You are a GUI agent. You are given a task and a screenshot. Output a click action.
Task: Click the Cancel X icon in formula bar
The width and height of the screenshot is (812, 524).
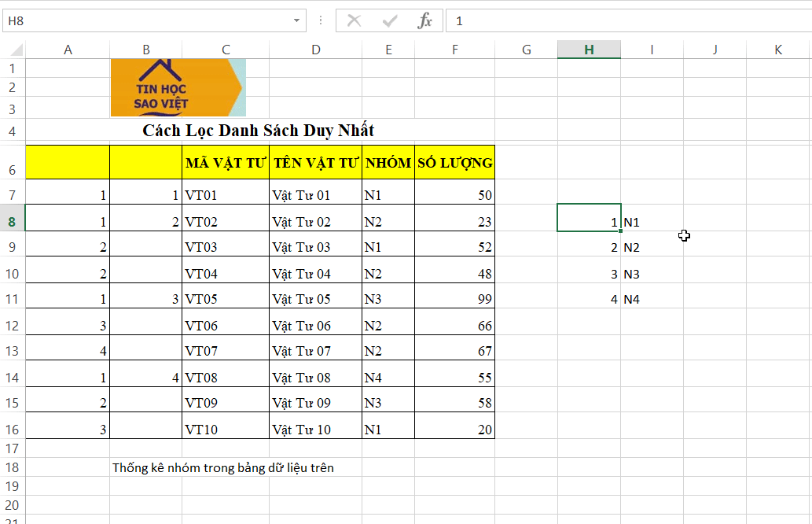point(355,20)
